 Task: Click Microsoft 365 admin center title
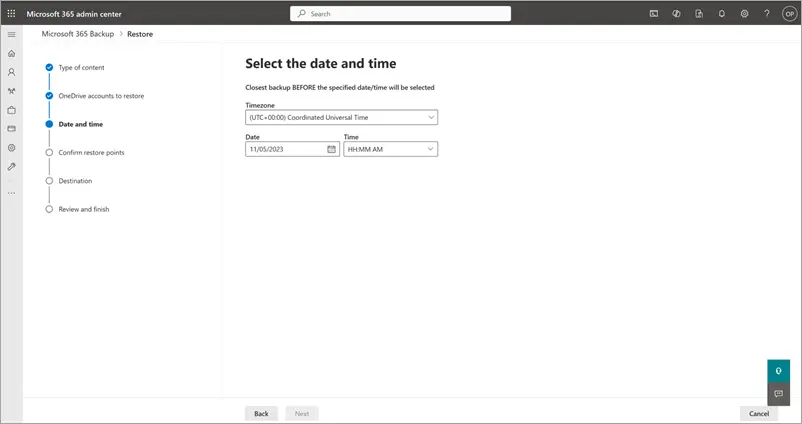point(74,14)
